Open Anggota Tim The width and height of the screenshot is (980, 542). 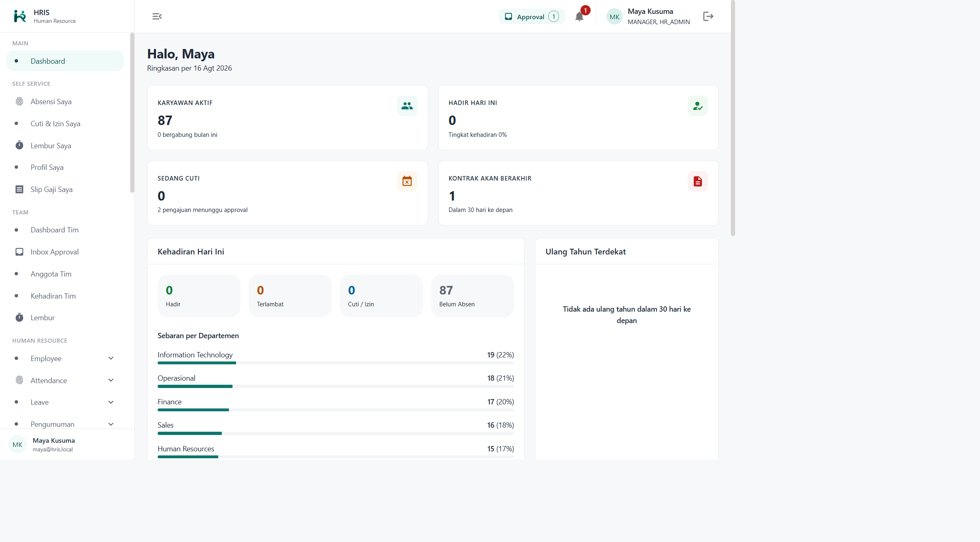click(65, 274)
